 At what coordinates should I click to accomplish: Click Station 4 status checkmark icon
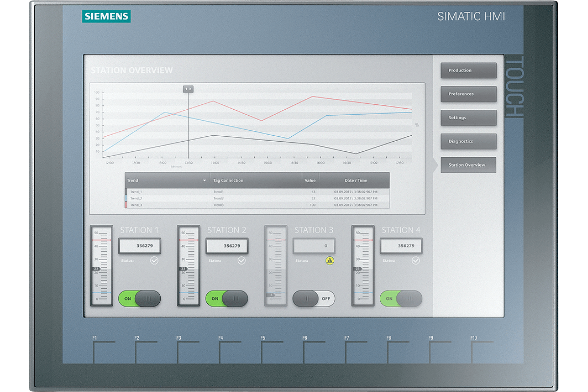[416, 261]
